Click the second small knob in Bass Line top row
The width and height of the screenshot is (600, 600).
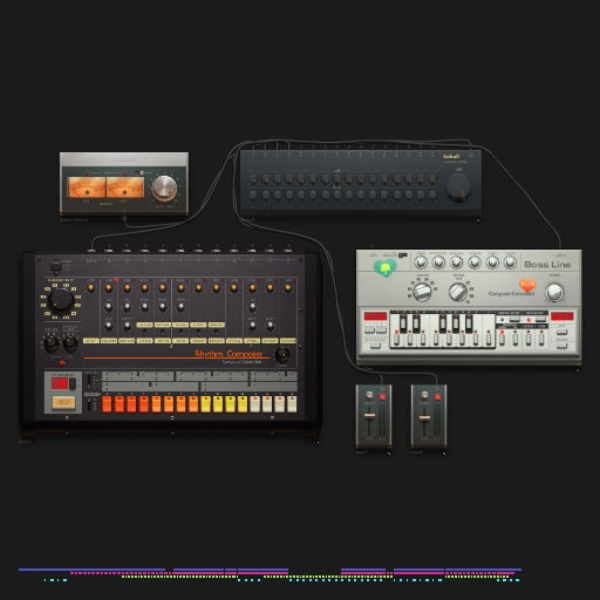click(439, 262)
